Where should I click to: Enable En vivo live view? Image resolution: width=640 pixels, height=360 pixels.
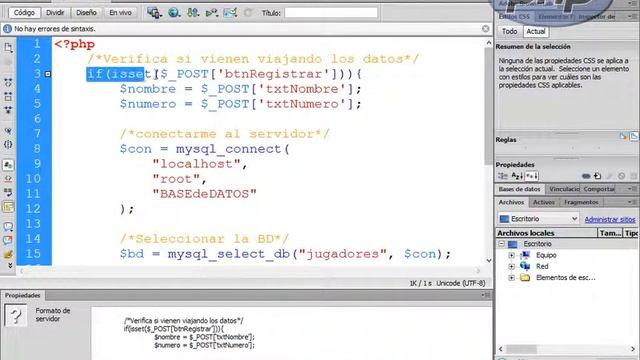(120, 13)
